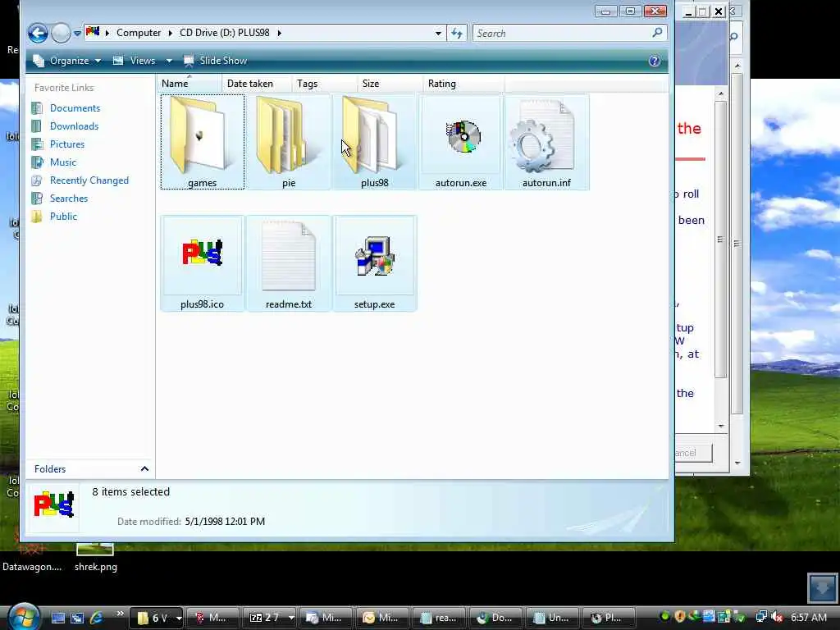This screenshot has width=840, height=630.
Task: Open Recently Changed favorite link
Action: coord(89,180)
